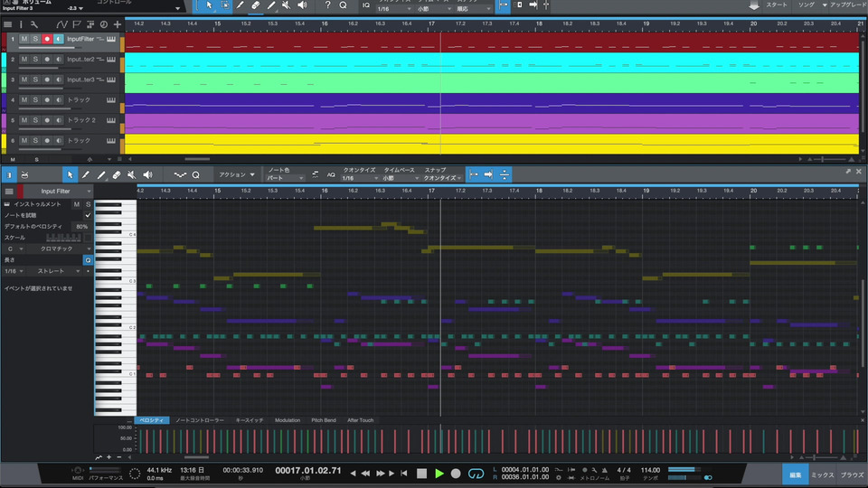This screenshot has height=488, width=868.
Task: Toggle the loop button in transport
Action: (x=476, y=474)
